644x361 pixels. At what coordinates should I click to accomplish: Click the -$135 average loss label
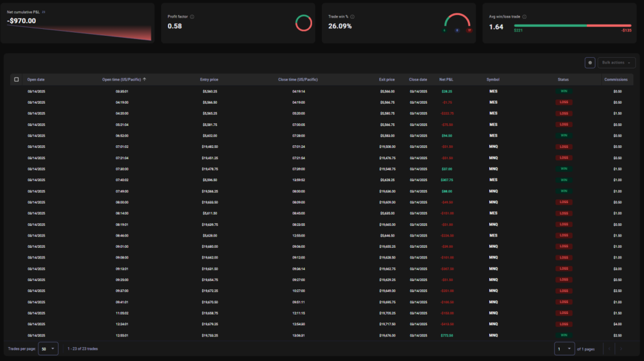626,30
